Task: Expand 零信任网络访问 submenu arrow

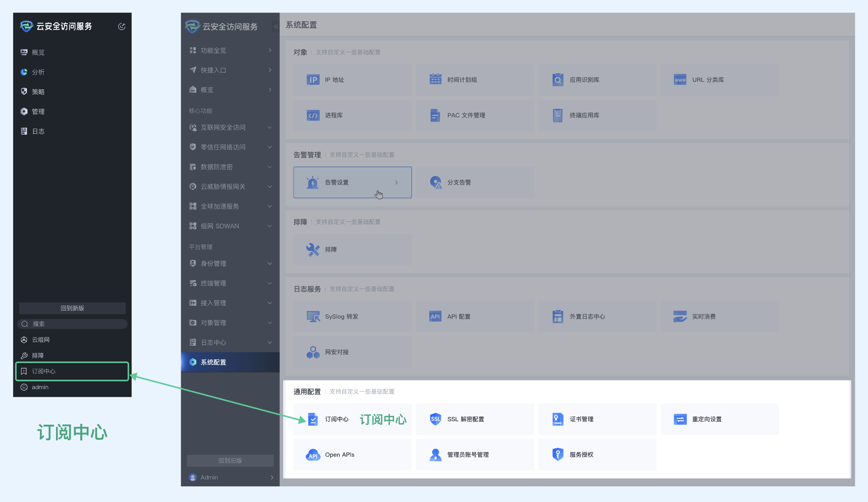Action: click(270, 147)
